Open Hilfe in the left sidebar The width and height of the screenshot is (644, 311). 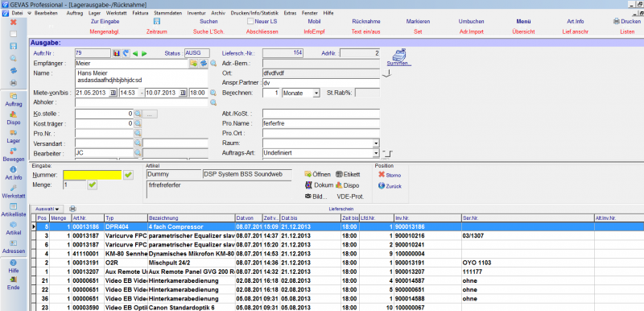click(x=13, y=266)
